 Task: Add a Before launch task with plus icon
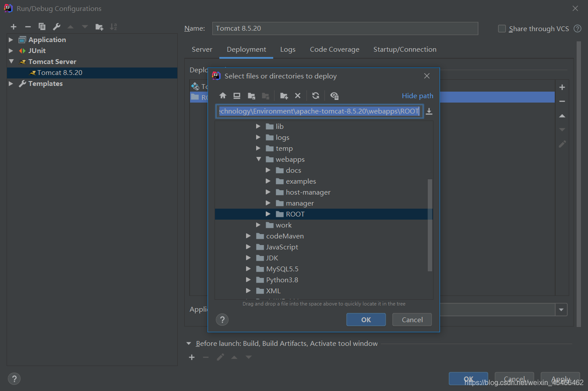click(x=192, y=357)
